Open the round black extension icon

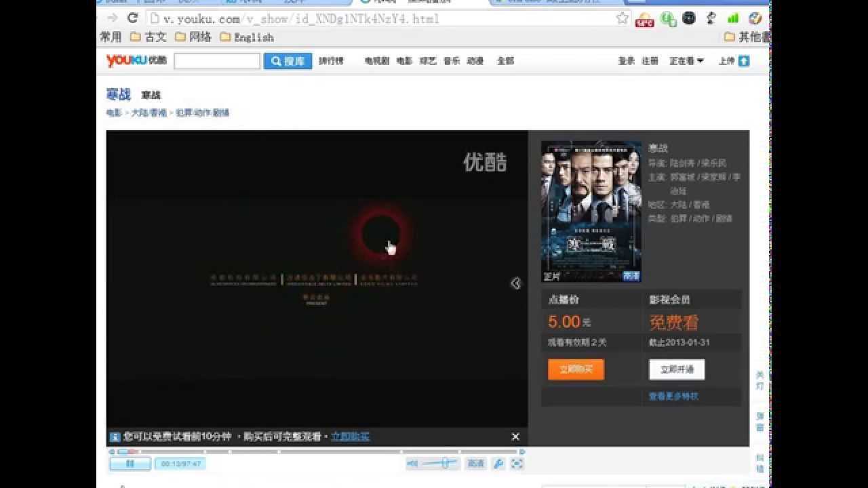pyautogui.click(x=689, y=18)
